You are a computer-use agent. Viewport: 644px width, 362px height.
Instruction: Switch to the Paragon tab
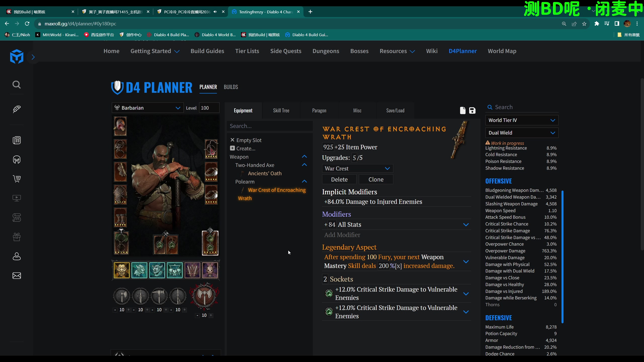319,110
